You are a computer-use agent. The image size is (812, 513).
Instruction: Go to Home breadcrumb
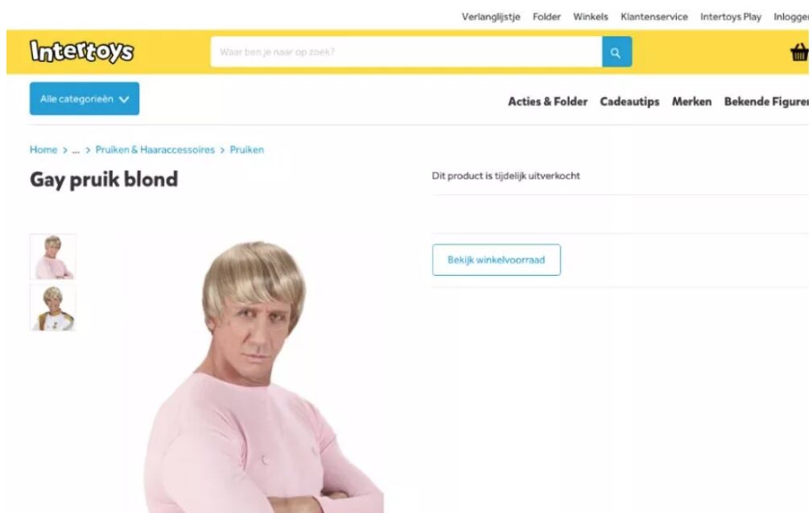pos(43,150)
